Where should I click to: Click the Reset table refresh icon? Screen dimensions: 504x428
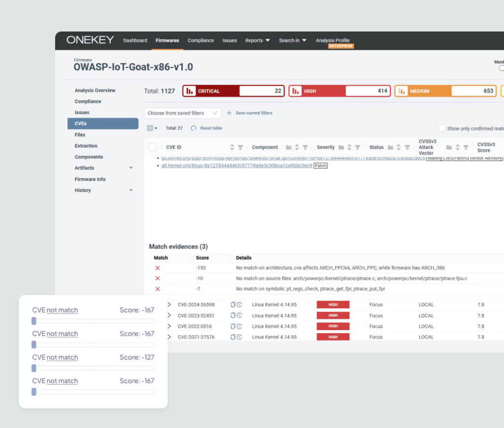tap(193, 128)
